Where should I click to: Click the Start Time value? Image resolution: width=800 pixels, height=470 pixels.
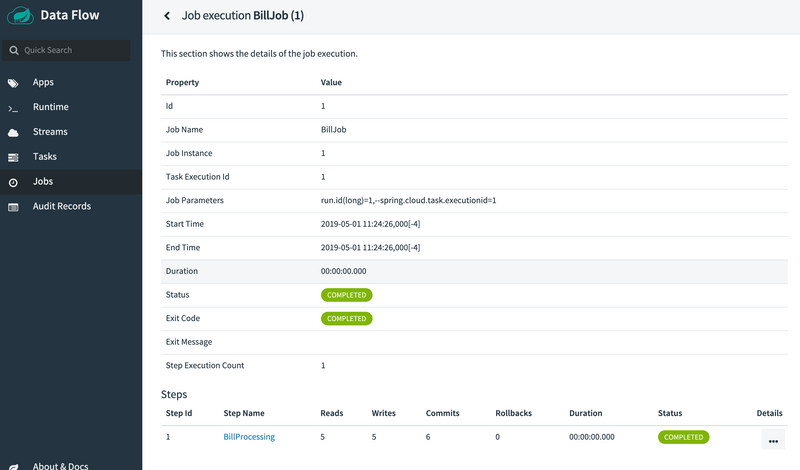(370, 224)
